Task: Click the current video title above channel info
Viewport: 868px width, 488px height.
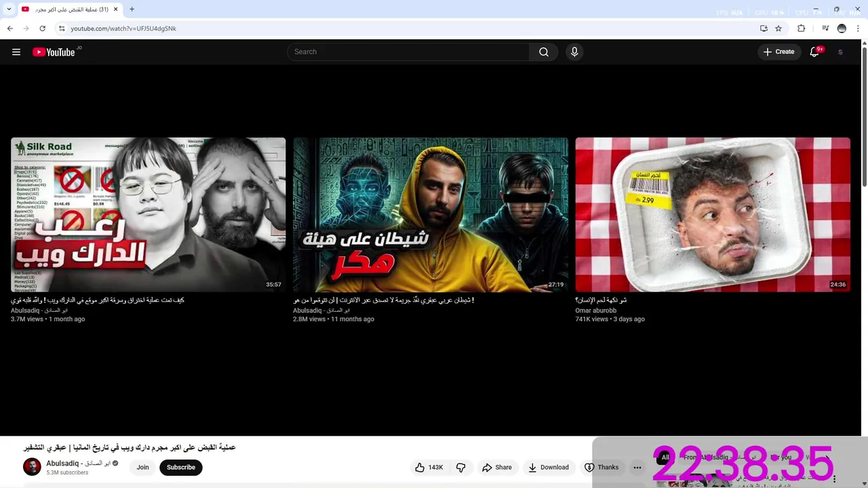Action: (130, 447)
